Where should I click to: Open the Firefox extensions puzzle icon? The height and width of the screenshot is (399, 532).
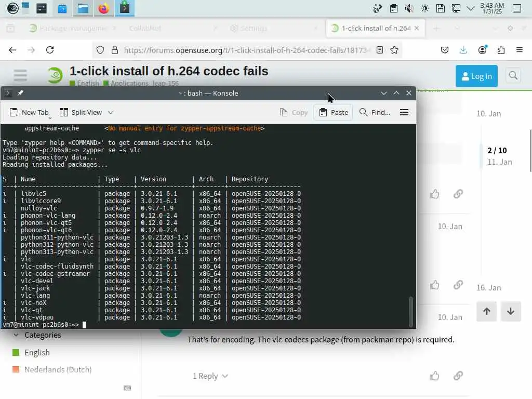501,50
